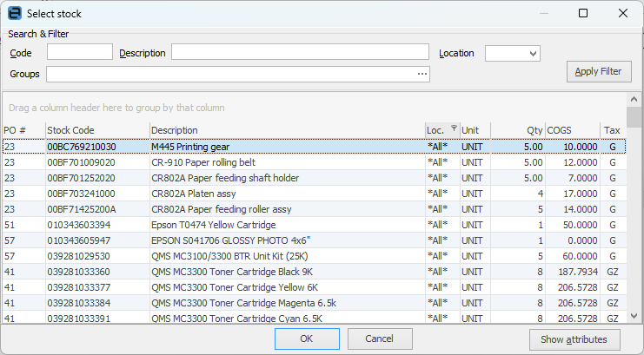Sort by PO # column header
The height and width of the screenshot is (355, 644).
22,130
